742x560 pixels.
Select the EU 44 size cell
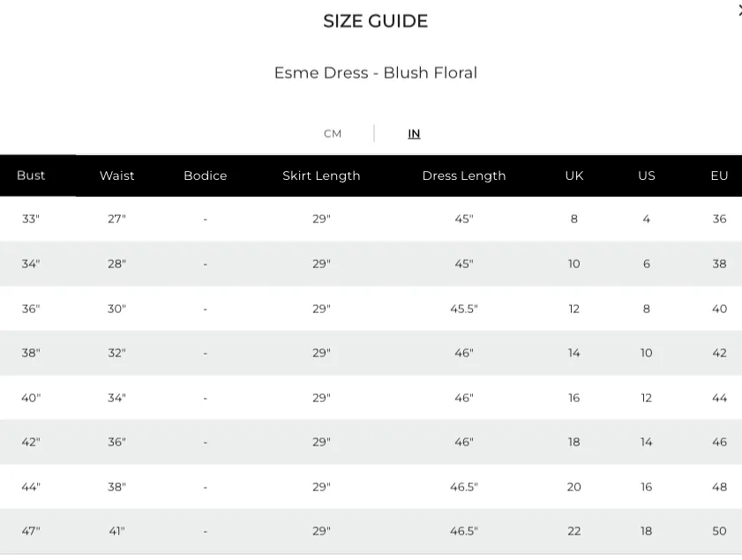(719, 398)
